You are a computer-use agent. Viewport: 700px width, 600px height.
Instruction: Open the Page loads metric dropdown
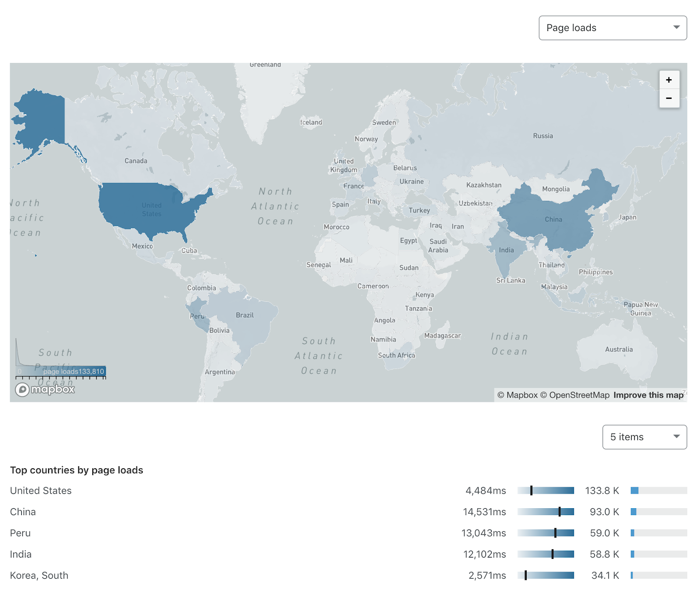[612, 28]
